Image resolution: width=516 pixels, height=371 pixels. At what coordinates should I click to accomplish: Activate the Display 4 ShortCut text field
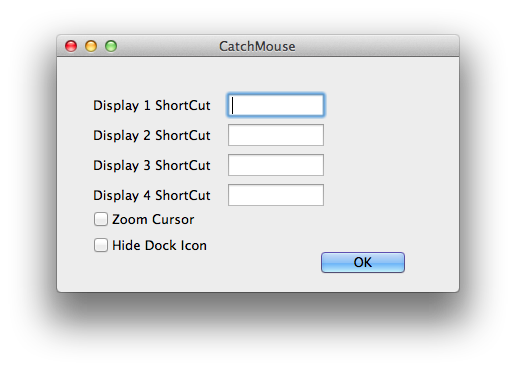click(x=276, y=195)
